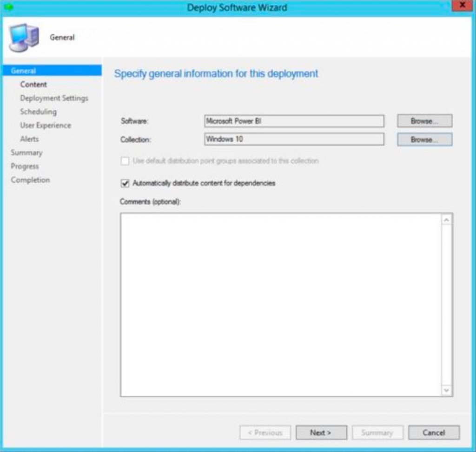This screenshot has width=476, height=452.
Task: Open the Deployment Settings step
Action: click(x=54, y=98)
